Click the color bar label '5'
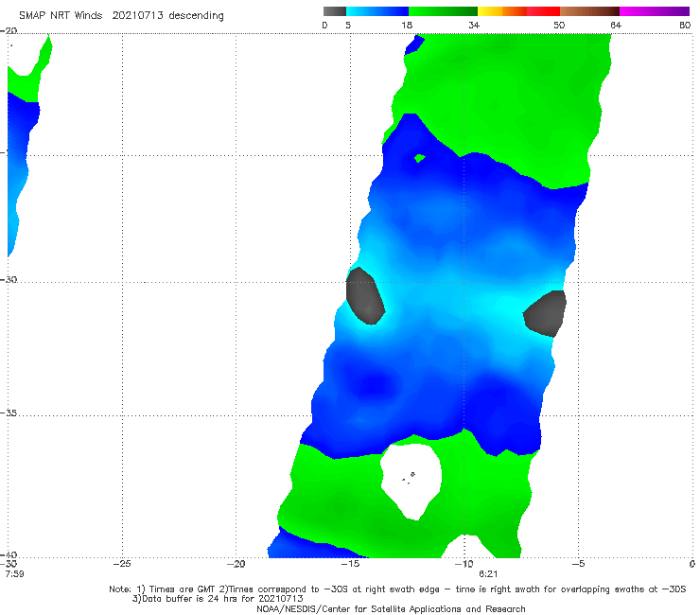The height and width of the screenshot is (615, 700). click(x=348, y=25)
